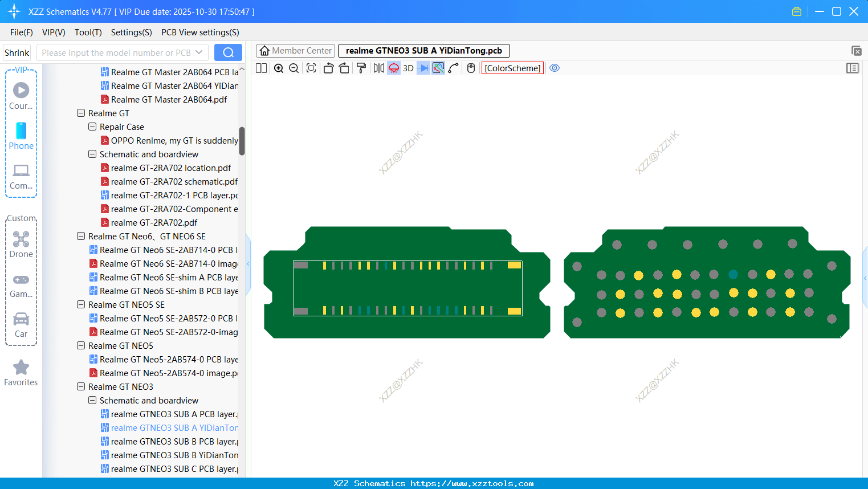Image resolution: width=868 pixels, height=489 pixels.
Task: Rotate the board counterclockwise
Action: point(328,68)
